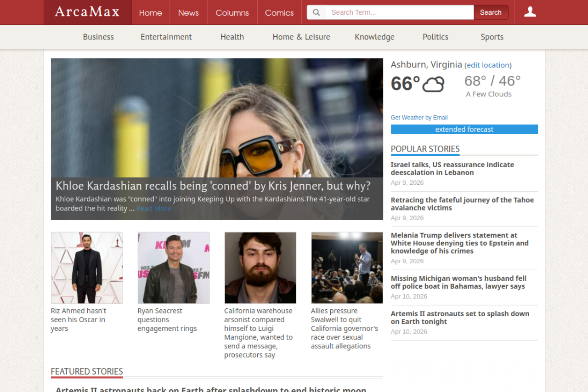Click the magnifying glass search icon

coord(316,12)
